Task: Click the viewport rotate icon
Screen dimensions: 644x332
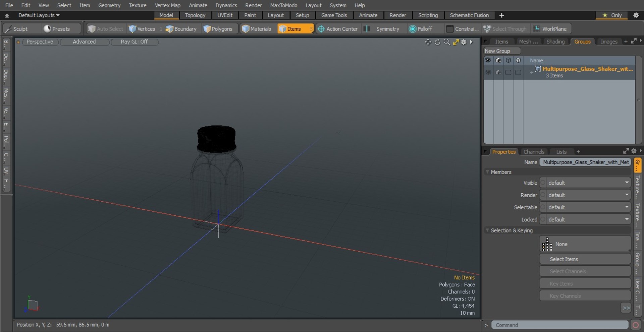Action: tap(437, 42)
